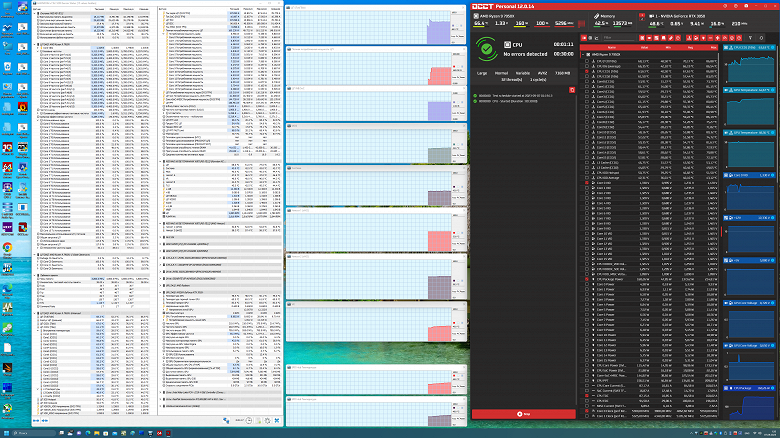
Task: Collapse the AMD Ryzen 9 7950X sensor group
Action: pos(583,54)
